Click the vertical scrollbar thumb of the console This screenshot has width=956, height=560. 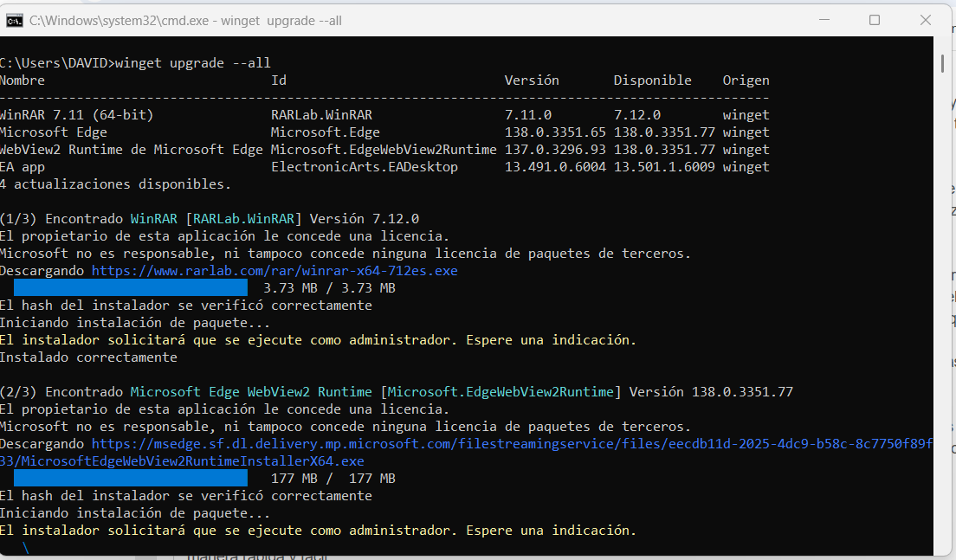coord(943,63)
